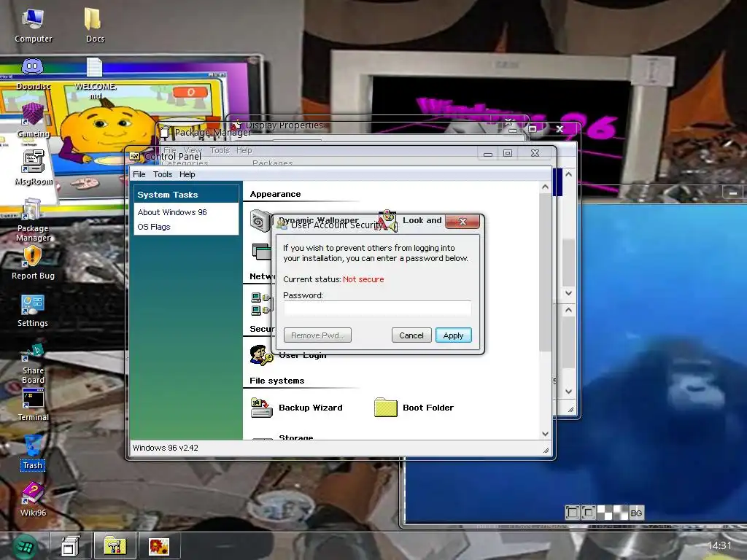
Task: Click the stacked windows icon under Appearance
Action: point(261,252)
